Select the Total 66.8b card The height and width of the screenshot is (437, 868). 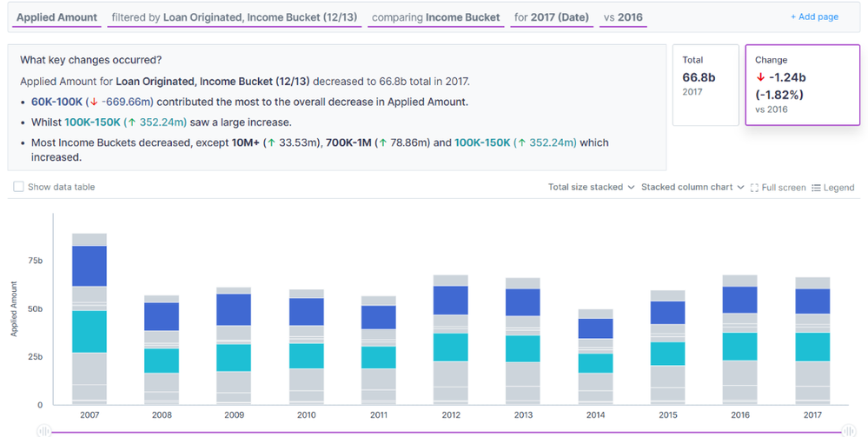[706, 85]
